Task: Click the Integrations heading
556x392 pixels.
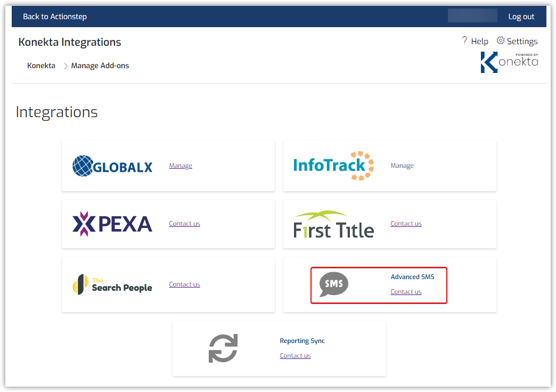Action: point(57,112)
